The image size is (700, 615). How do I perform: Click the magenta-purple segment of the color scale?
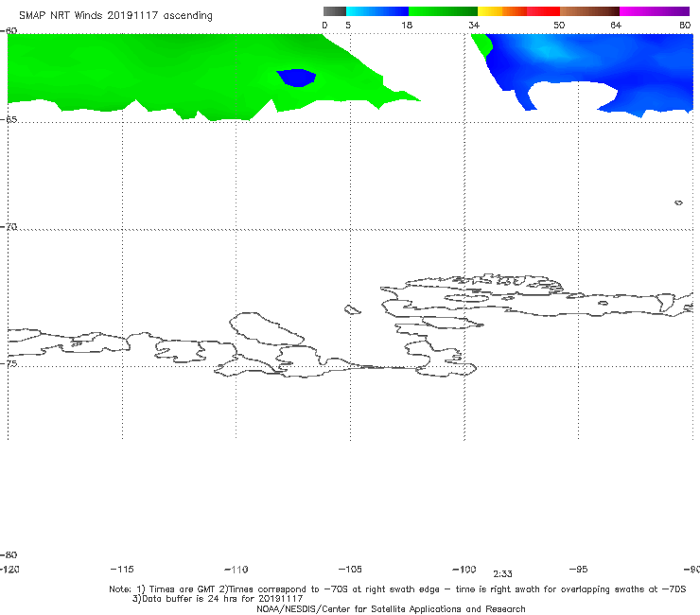pyautogui.click(x=655, y=11)
